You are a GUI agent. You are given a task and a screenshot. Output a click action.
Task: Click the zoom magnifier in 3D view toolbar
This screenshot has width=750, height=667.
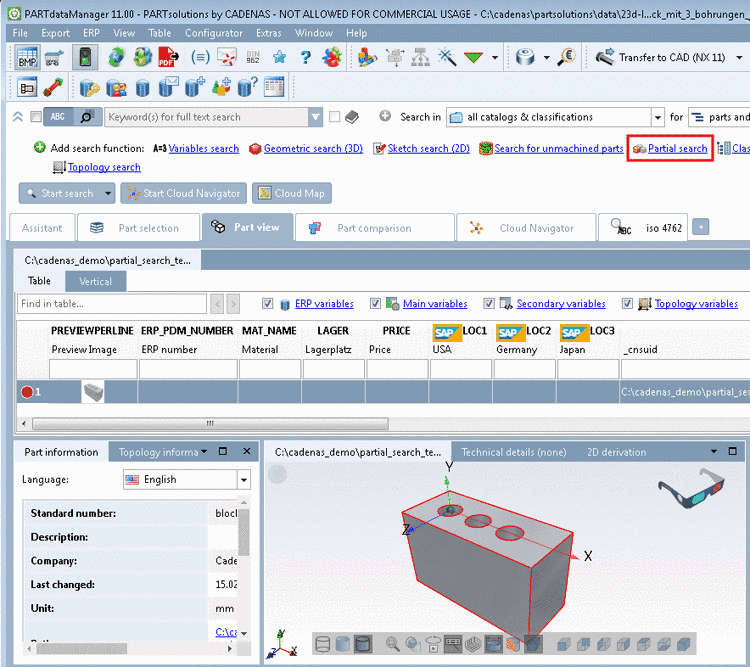pos(393,645)
